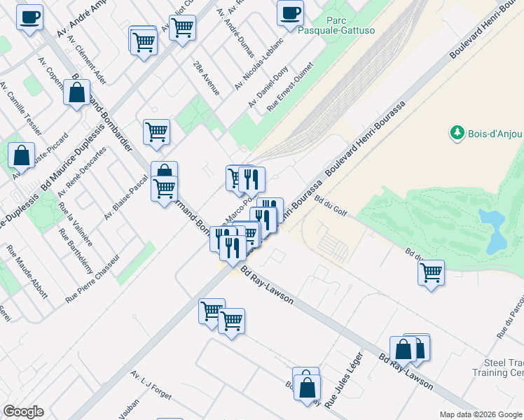524x420 pixels.
Task: Click the Rue Maude-Abbott street label
Action: point(27,272)
